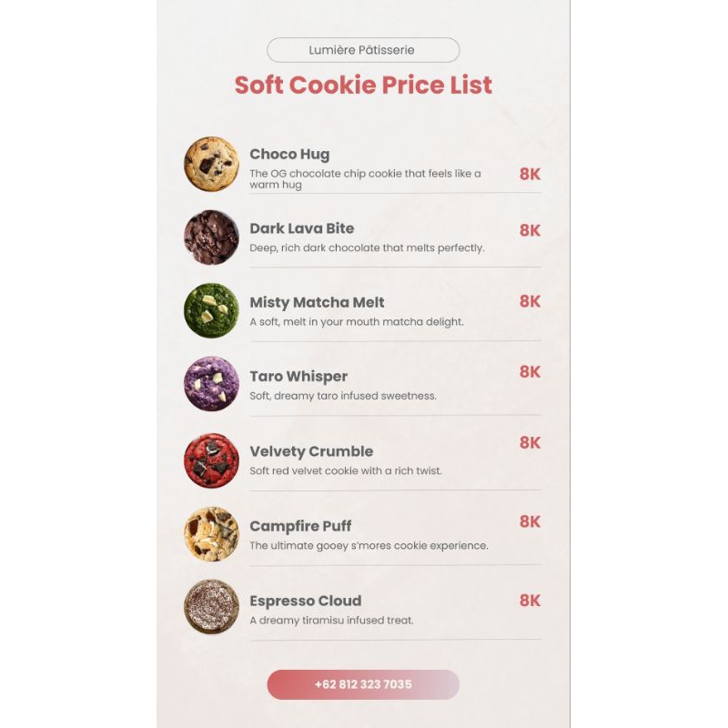Select the Dark Lava Bite cookie picture

[x=211, y=238]
